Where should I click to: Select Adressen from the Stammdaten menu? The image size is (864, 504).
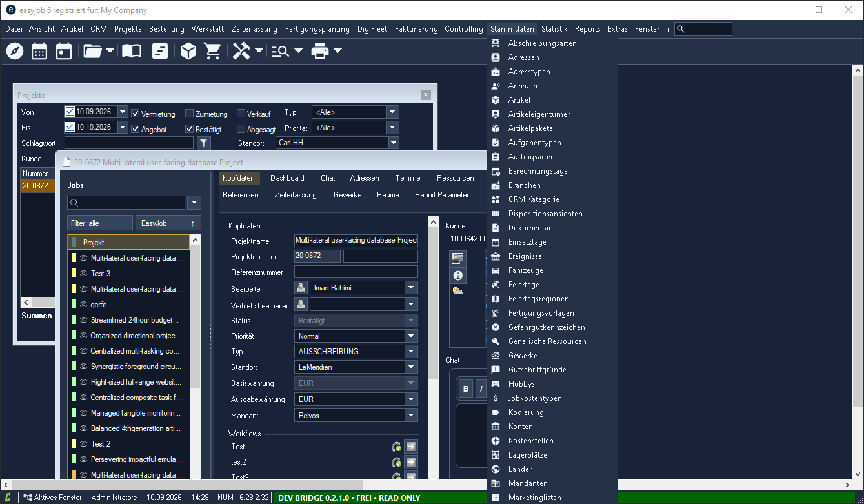[524, 57]
